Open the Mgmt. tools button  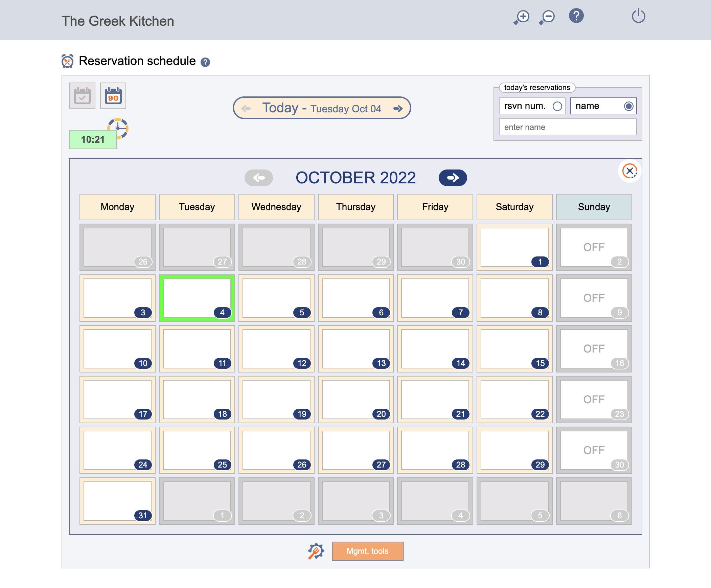(367, 551)
